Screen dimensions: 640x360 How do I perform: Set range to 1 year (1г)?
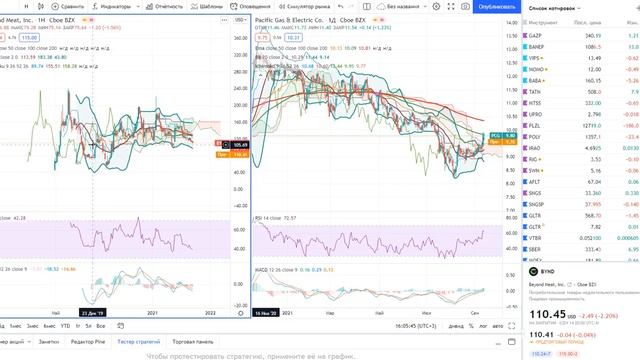pos(78,326)
